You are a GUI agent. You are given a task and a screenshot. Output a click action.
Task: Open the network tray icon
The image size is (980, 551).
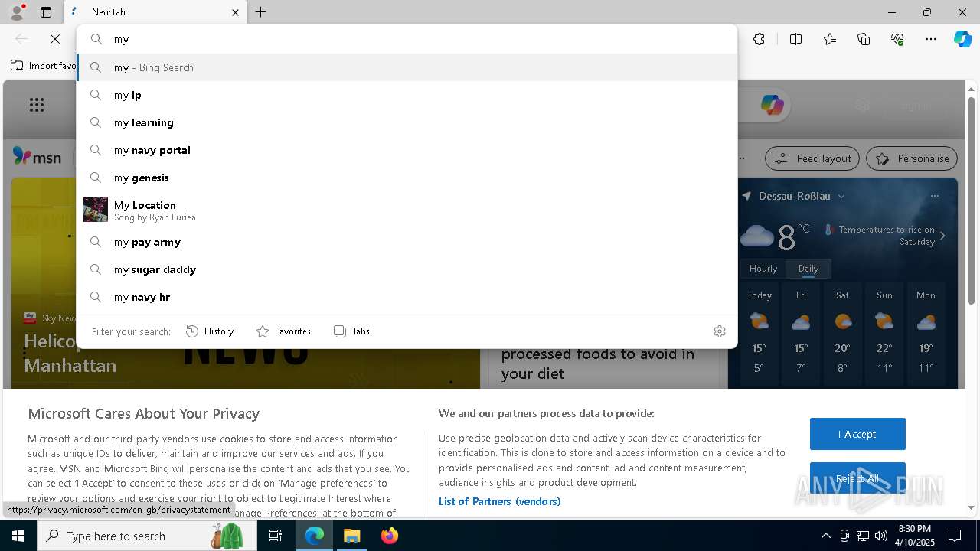[x=862, y=536]
